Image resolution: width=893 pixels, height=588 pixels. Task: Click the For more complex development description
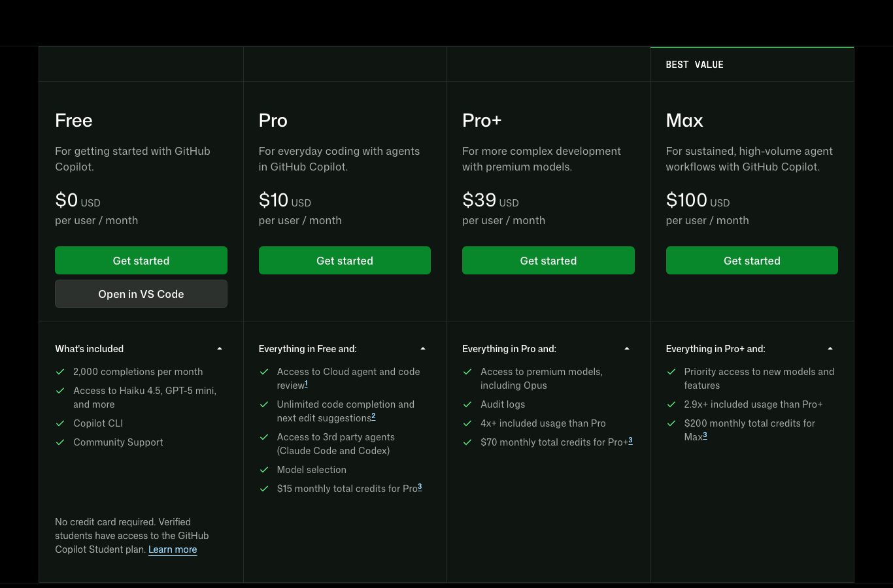click(x=541, y=159)
